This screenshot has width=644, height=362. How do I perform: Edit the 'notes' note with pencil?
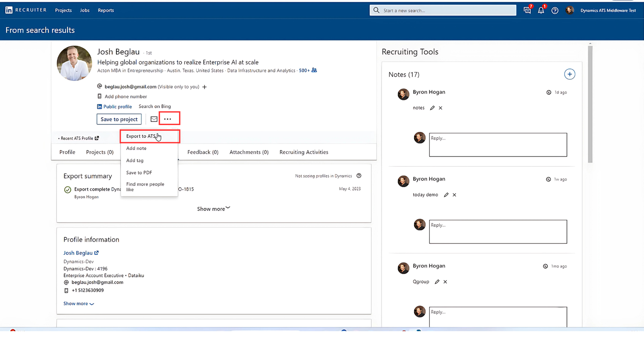click(x=432, y=108)
